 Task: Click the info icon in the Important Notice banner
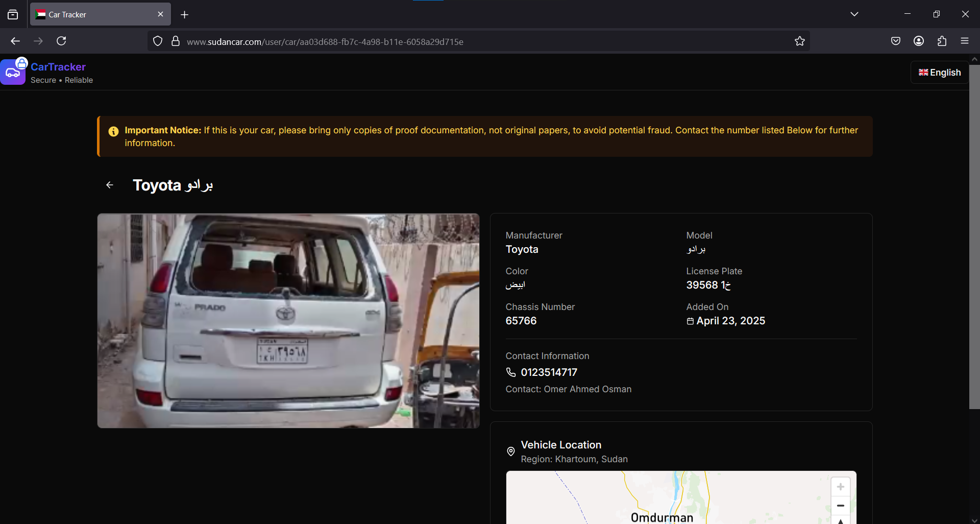point(113,131)
